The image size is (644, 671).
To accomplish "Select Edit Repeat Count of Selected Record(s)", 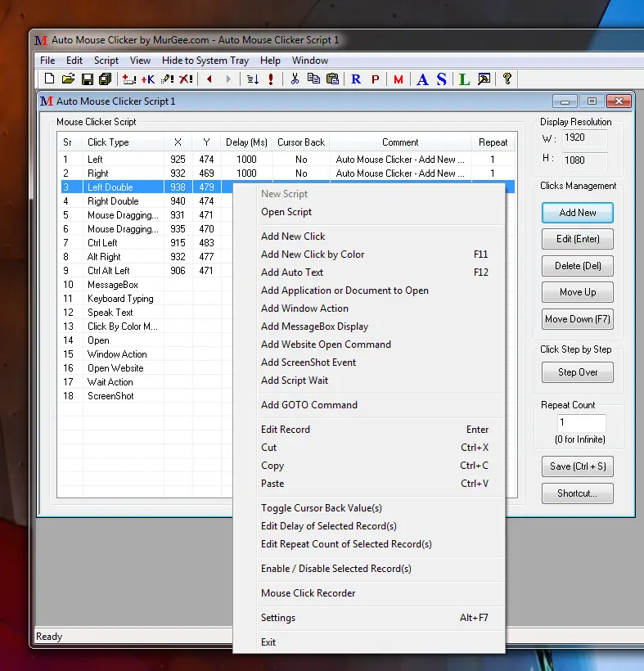I will point(369,544).
